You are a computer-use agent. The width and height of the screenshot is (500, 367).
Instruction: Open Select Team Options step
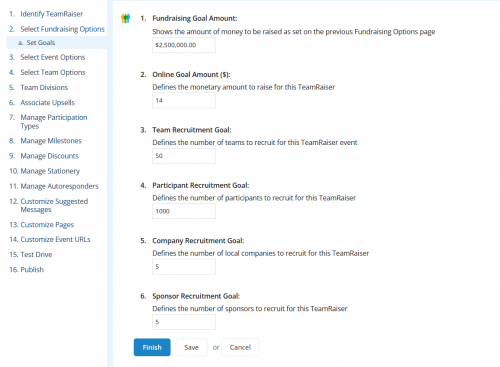point(53,72)
